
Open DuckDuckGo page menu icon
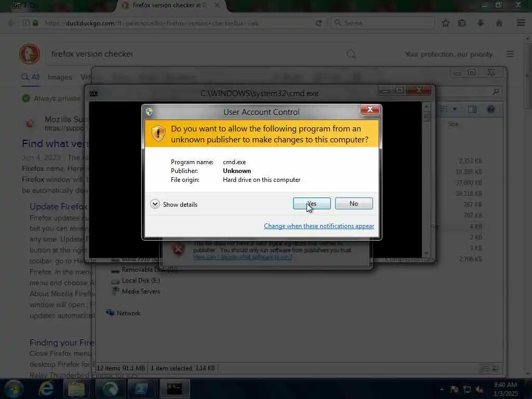click(x=510, y=54)
